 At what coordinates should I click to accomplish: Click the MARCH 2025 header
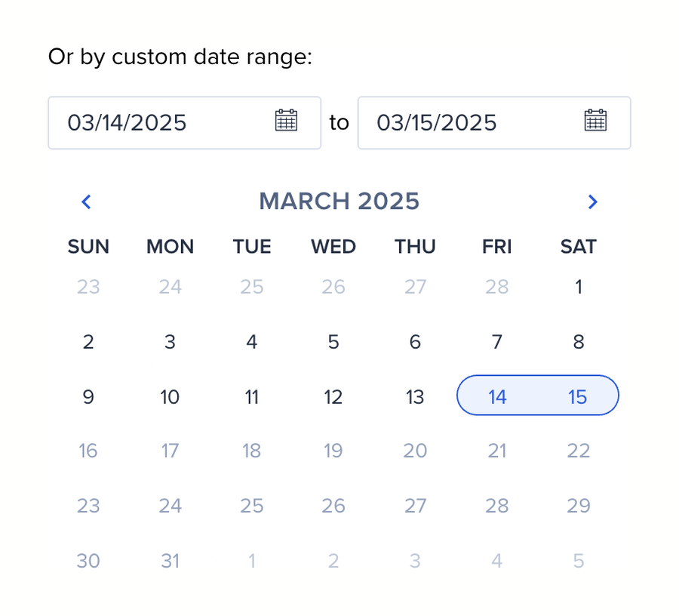339,201
